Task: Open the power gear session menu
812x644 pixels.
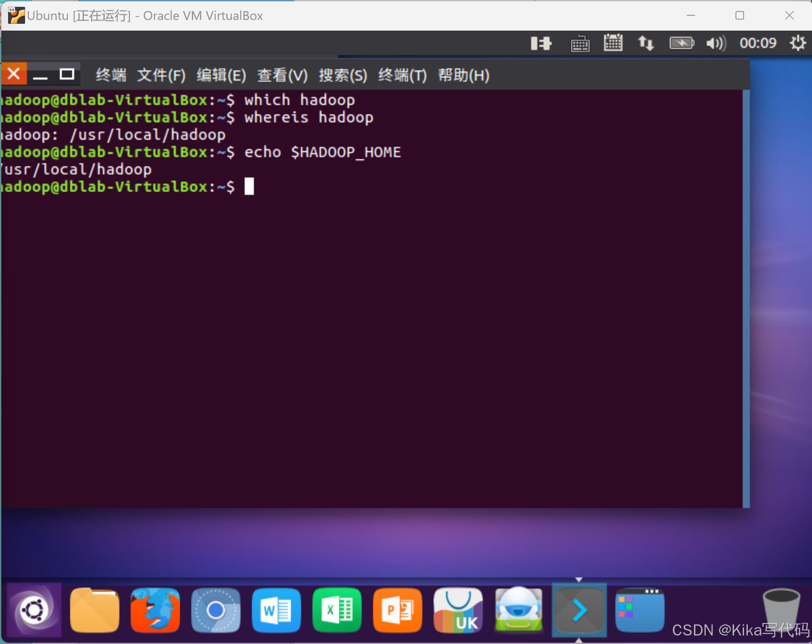Action: click(798, 43)
